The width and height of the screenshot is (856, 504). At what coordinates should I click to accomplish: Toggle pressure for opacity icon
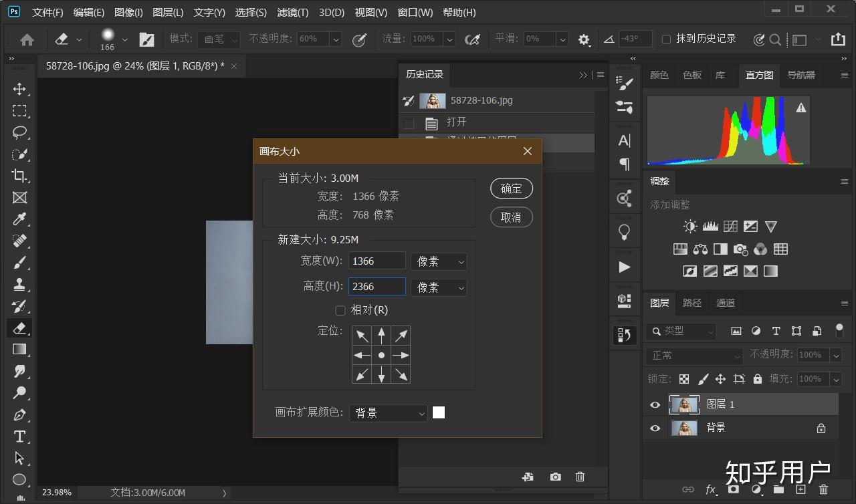tap(359, 39)
